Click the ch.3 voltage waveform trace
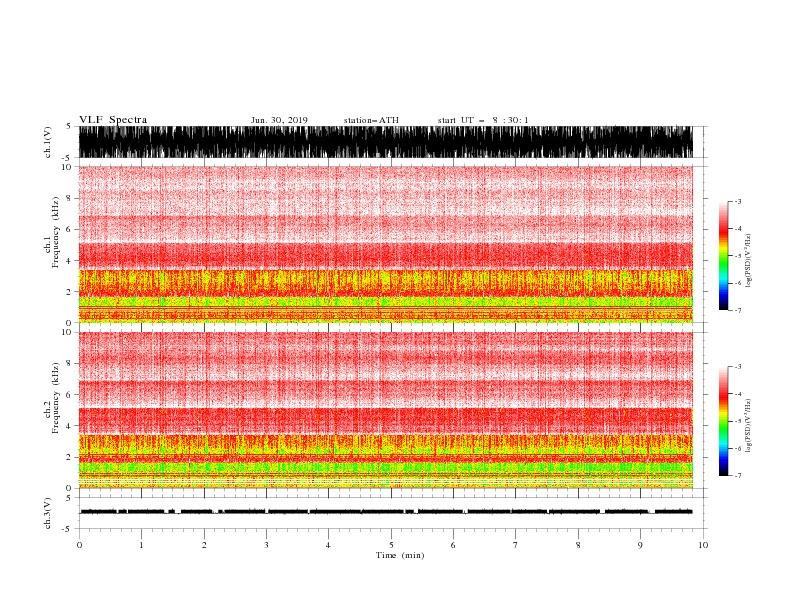This screenshot has height=612, width=792. pyautogui.click(x=386, y=512)
